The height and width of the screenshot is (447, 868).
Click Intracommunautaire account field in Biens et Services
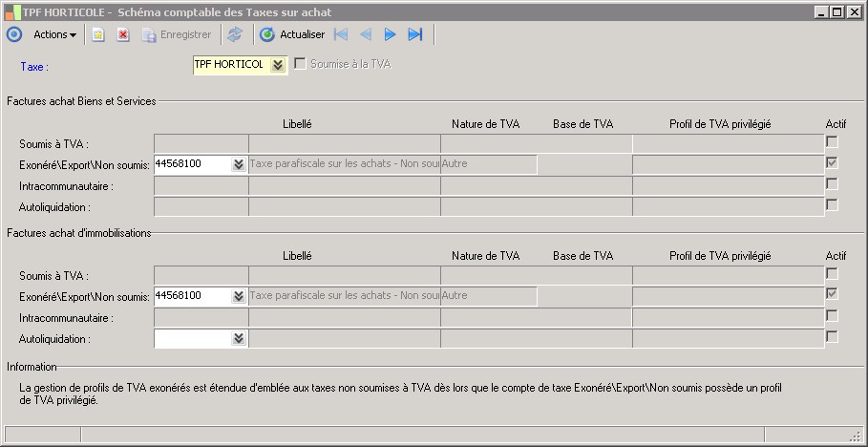click(x=201, y=185)
